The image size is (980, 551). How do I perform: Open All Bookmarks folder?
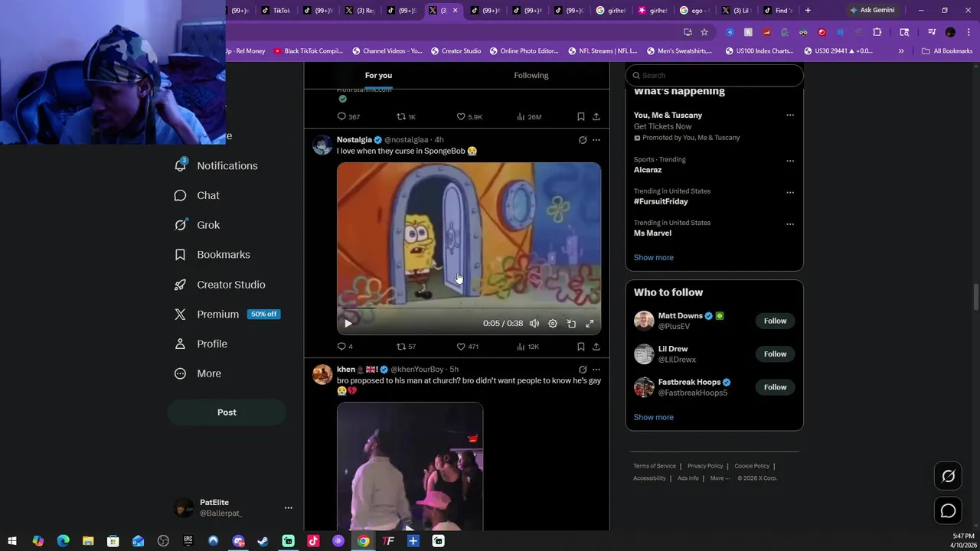point(947,51)
